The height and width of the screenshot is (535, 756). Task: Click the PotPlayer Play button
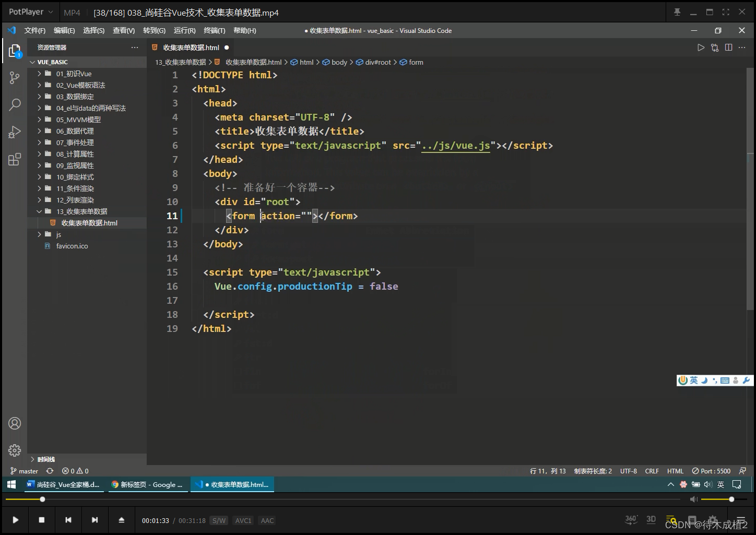tap(16, 520)
